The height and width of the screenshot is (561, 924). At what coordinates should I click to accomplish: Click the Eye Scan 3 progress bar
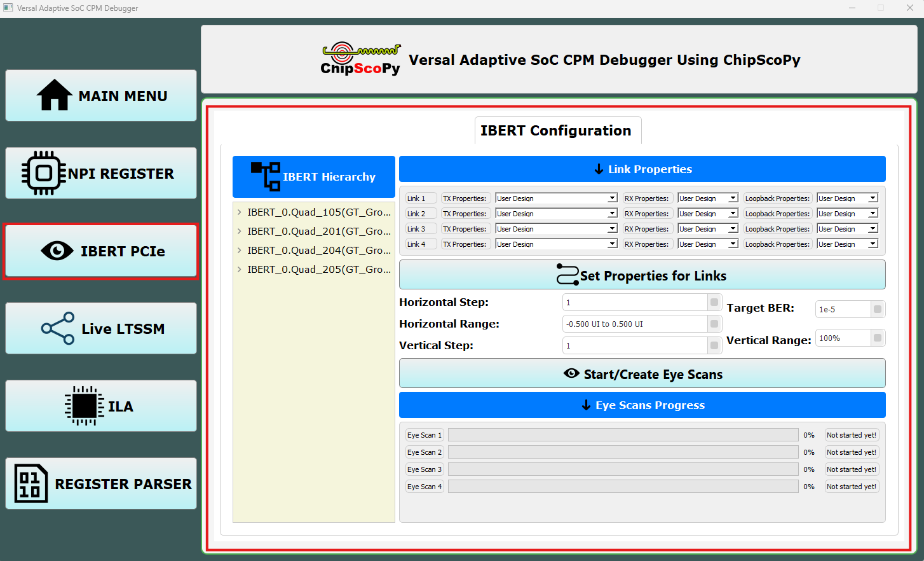point(623,469)
